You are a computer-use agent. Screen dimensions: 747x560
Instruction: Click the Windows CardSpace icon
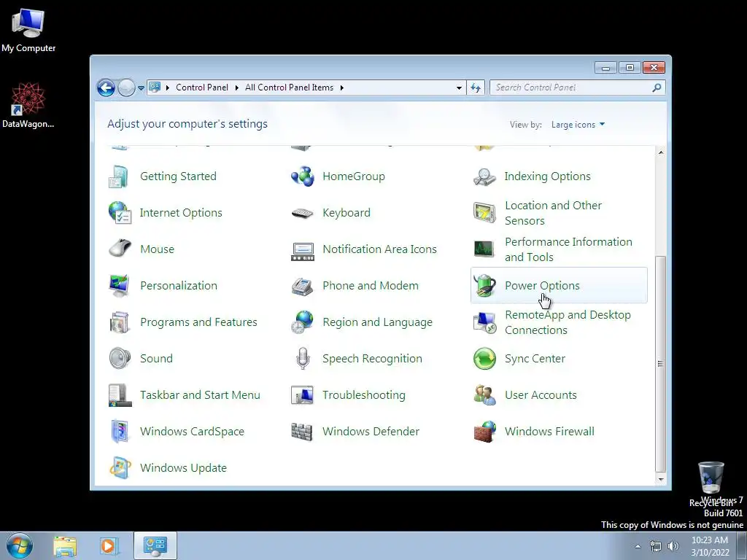point(119,432)
